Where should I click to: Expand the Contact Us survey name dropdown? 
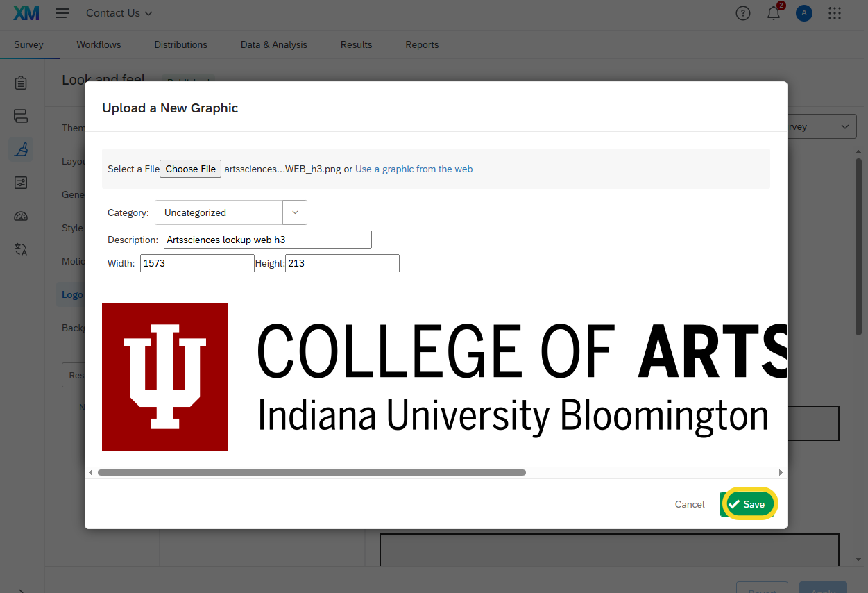tap(119, 13)
